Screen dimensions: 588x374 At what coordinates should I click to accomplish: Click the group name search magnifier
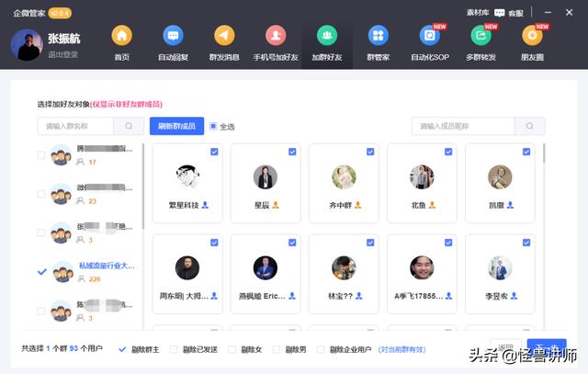(129, 126)
